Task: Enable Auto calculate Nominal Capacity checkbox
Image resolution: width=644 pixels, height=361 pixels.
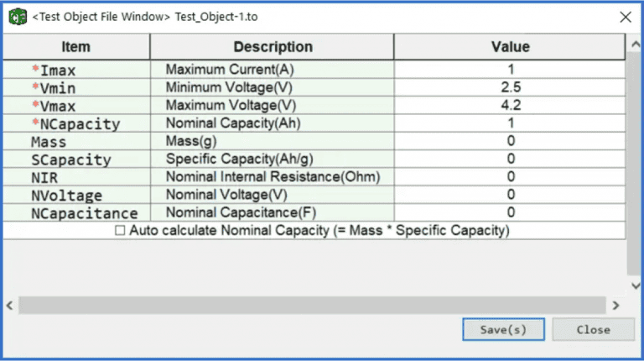Action: [121, 230]
